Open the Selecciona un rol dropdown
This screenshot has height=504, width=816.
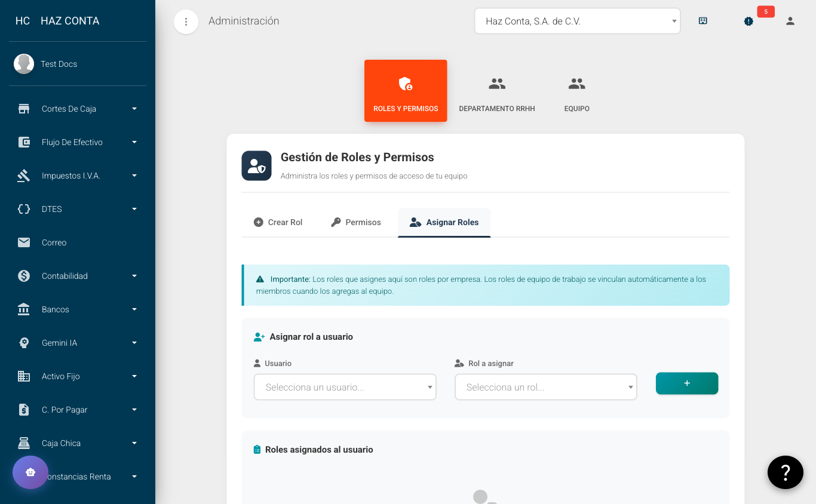point(545,387)
